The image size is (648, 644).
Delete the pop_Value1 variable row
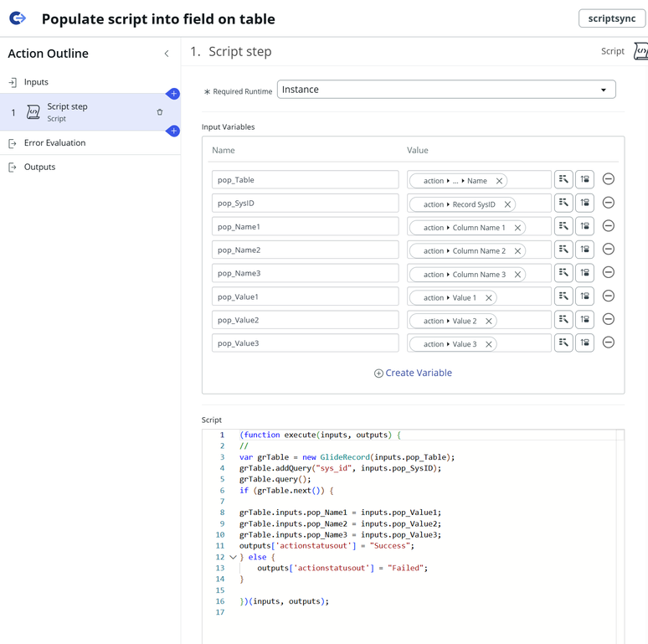click(x=609, y=296)
